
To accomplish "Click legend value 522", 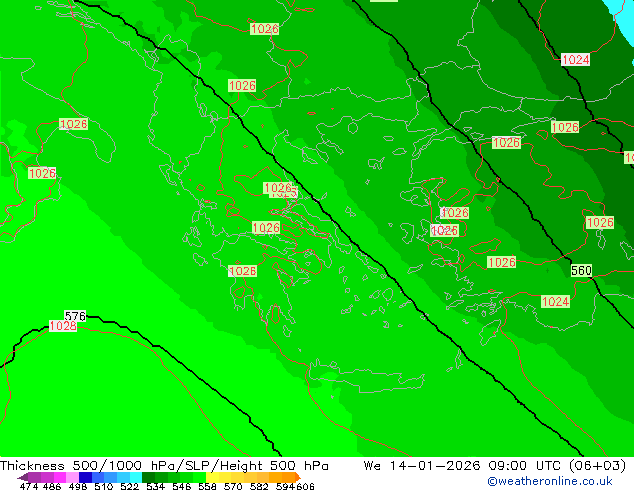I will point(129,486).
